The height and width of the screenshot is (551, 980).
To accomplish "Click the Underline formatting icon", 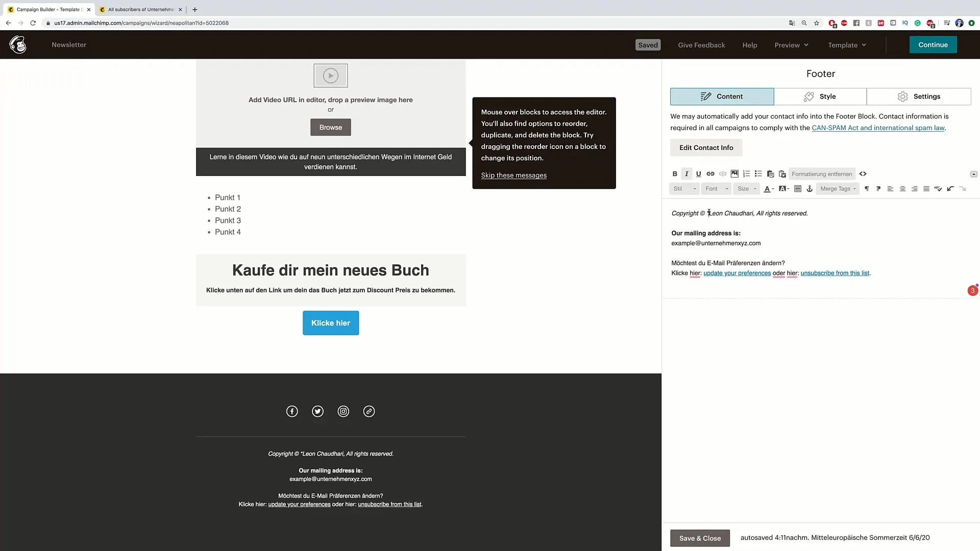I will pos(698,174).
